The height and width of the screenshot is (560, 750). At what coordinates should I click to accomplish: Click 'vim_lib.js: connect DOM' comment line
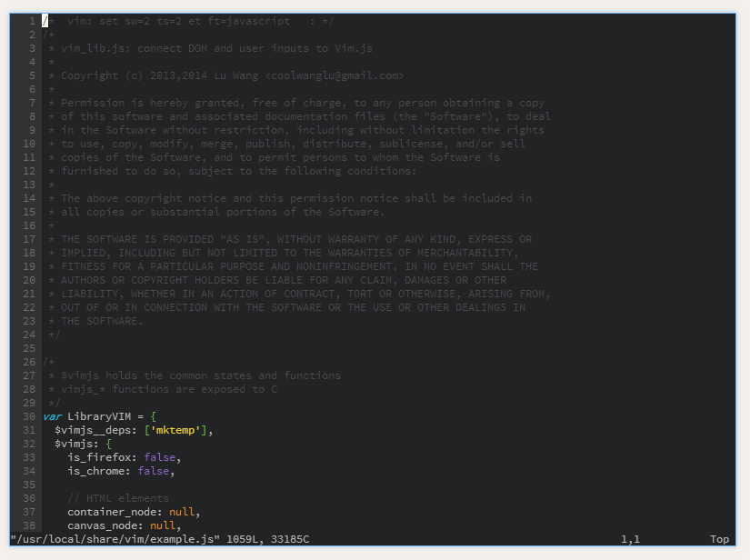tap(211, 48)
